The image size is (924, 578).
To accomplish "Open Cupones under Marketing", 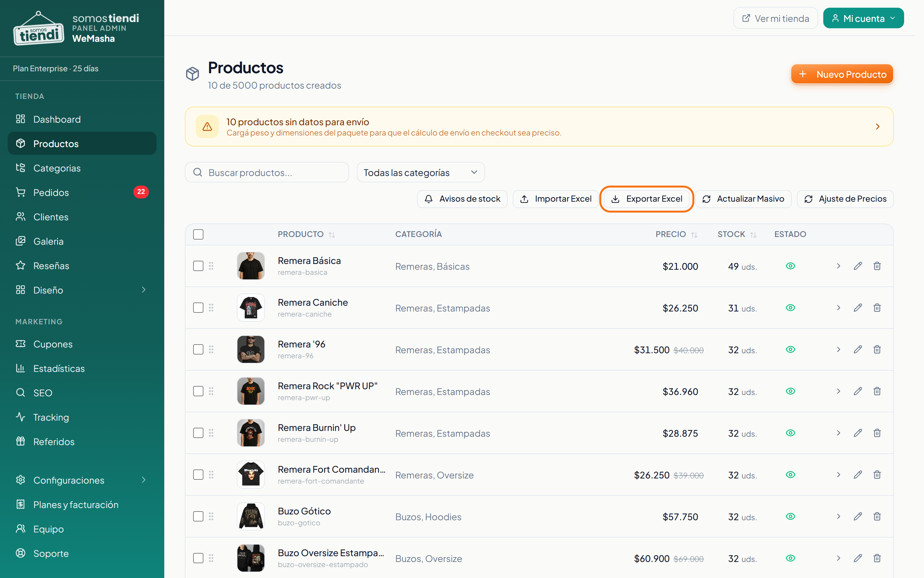I will [82, 344].
